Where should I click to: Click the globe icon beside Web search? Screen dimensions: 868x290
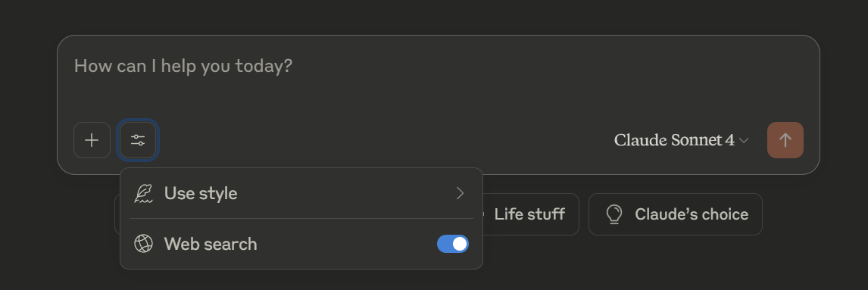click(143, 244)
